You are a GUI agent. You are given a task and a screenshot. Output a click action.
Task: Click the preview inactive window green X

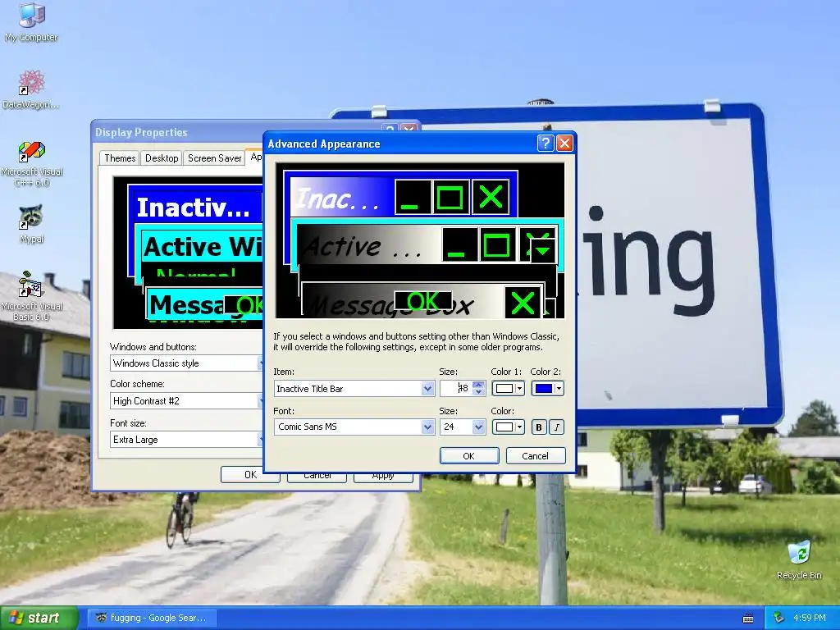click(491, 197)
